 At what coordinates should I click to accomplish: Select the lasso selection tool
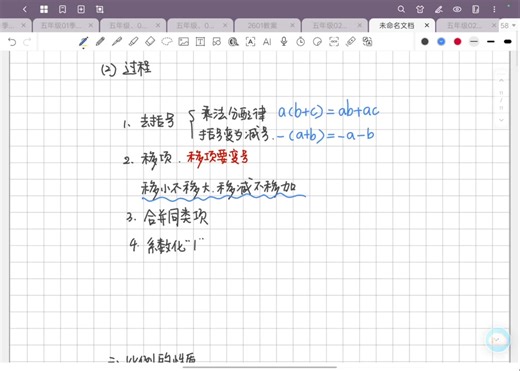(x=167, y=42)
